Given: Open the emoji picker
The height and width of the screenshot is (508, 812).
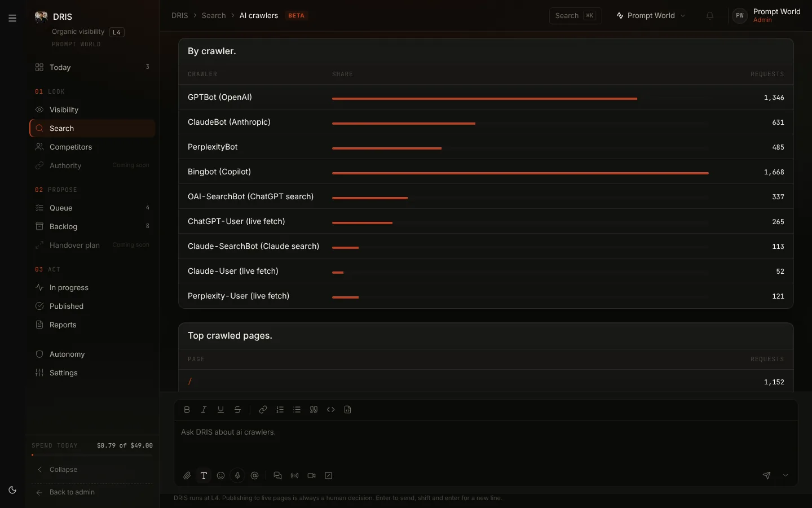Looking at the screenshot, I should pyautogui.click(x=221, y=476).
